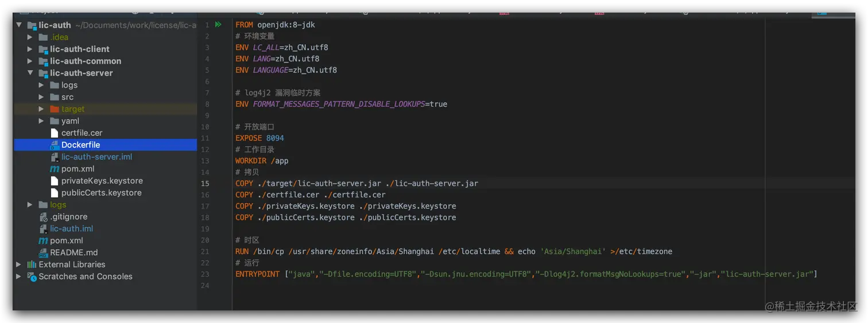Expand the src folder arrow
Viewport: 868px width, 323px height.
pos(41,97)
